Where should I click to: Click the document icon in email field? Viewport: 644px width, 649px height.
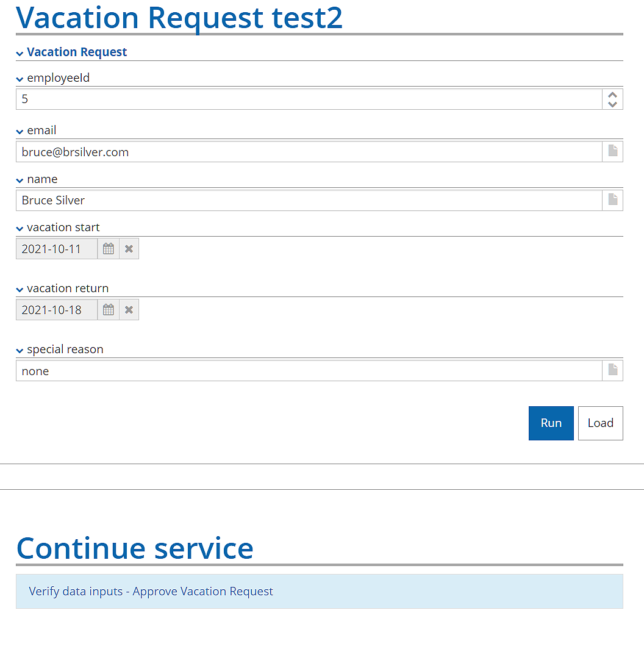(612, 151)
